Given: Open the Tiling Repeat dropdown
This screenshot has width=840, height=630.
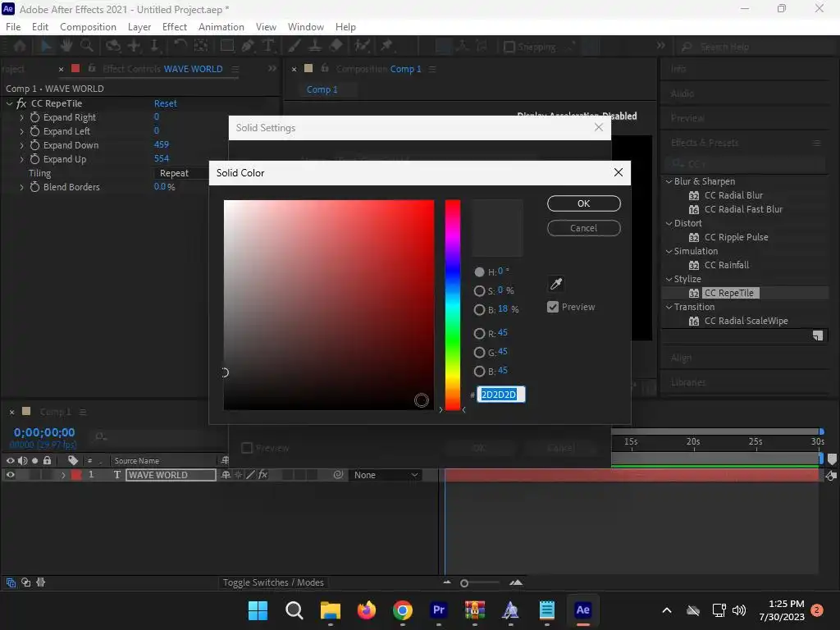Looking at the screenshot, I should (182, 173).
